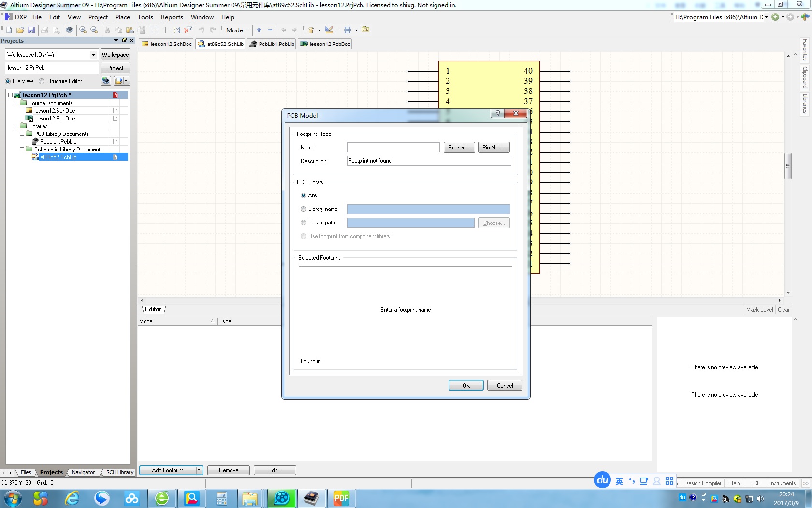
Task: Open the Place menu
Action: click(x=122, y=17)
